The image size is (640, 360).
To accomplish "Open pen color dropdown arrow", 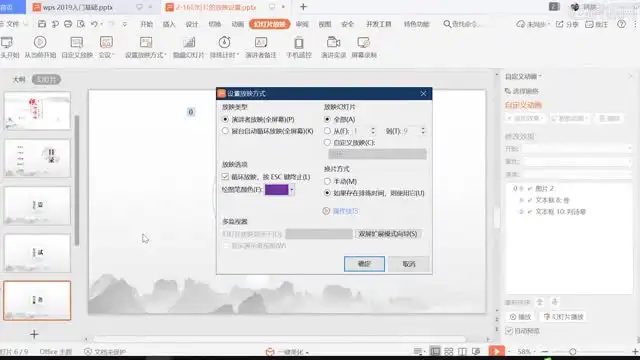I will click(291, 190).
